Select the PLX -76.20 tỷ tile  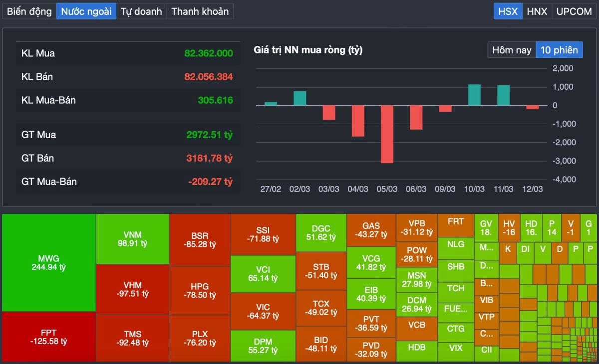click(x=200, y=339)
